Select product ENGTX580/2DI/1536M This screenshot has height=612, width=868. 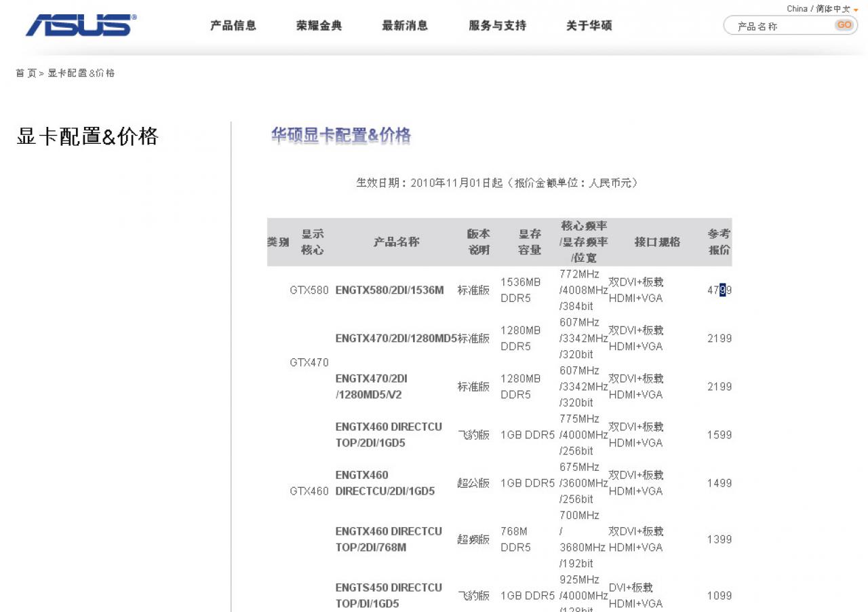[390, 290]
